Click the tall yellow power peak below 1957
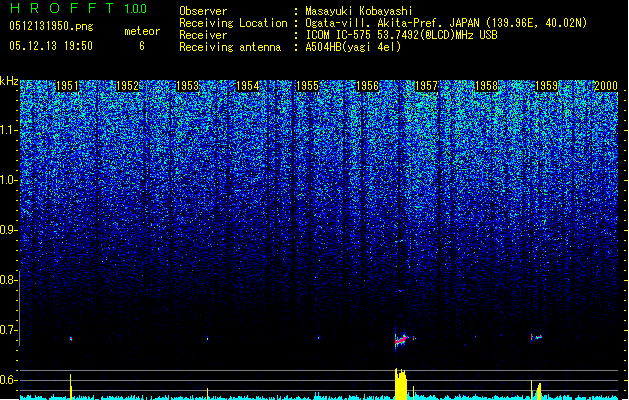Image resolution: width=629 pixels, height=400 pixels. (x=401, y=383)
